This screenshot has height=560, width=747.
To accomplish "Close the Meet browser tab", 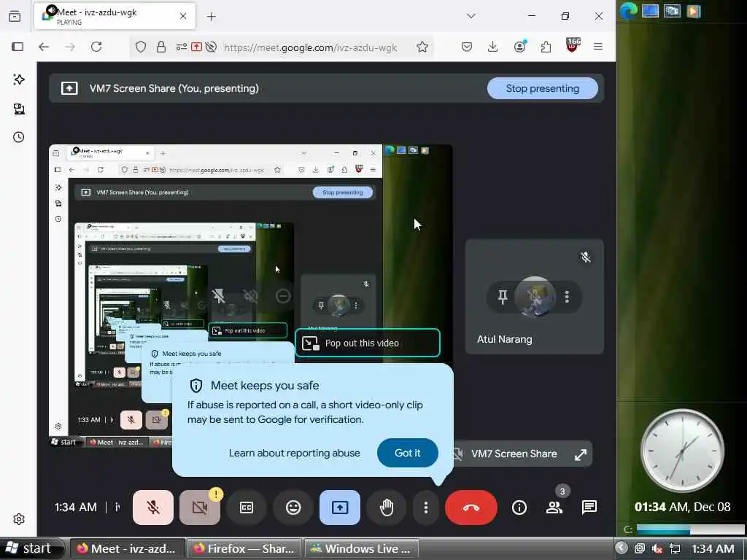I will [183, 16].
